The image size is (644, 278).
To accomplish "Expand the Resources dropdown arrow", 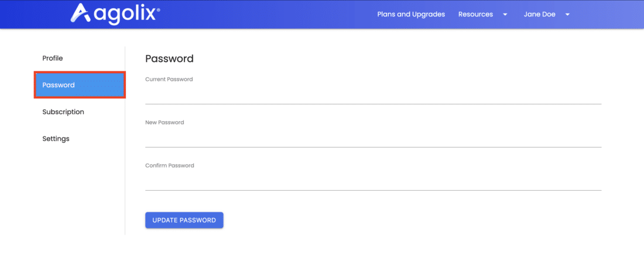I will pyautogui.click(x=505, y=15).
